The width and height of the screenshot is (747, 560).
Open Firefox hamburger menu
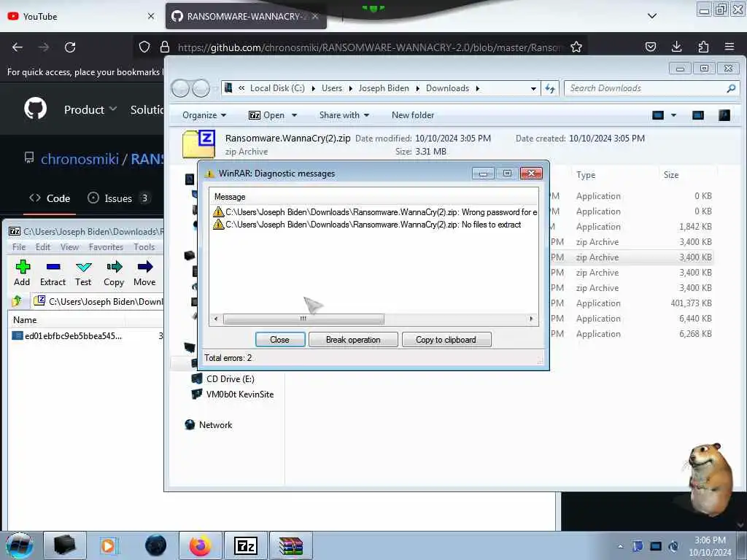[x=729, y=47]
